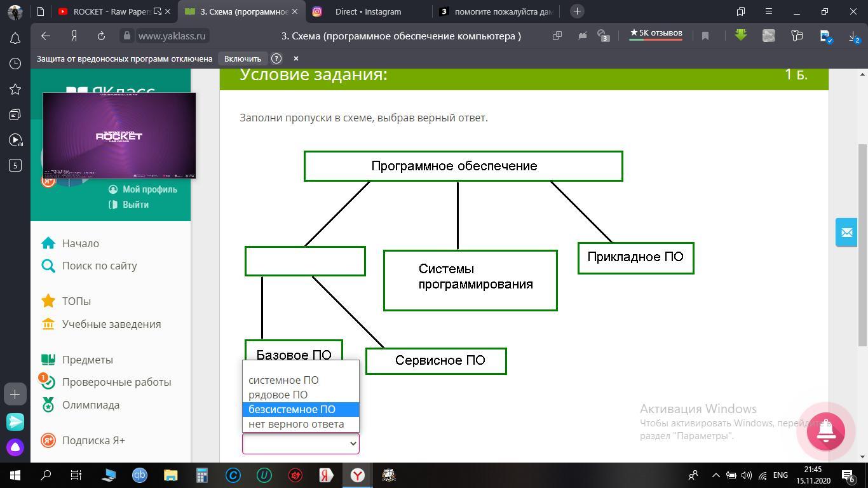Open Calculator from the taskbar

pyautogui.click(x=201, y=475)
